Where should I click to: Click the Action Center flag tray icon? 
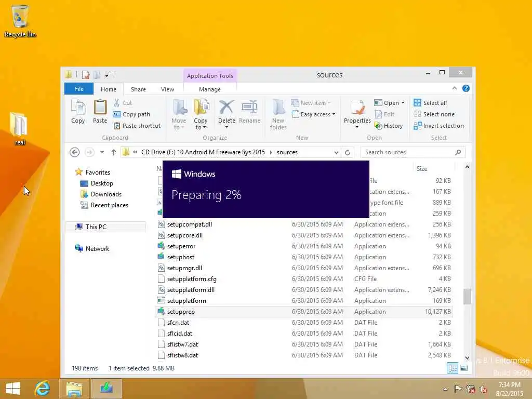pyautogui.click(x=458, y=389)
